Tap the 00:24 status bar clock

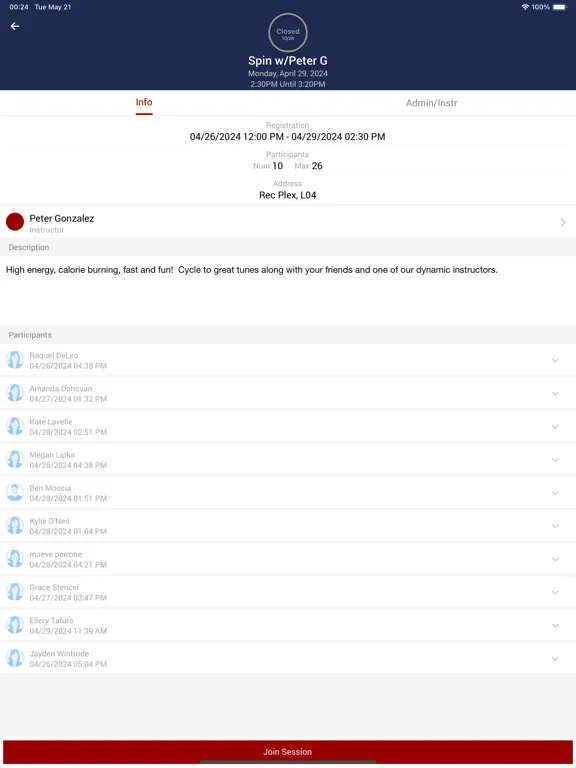[x=19, y=7]
